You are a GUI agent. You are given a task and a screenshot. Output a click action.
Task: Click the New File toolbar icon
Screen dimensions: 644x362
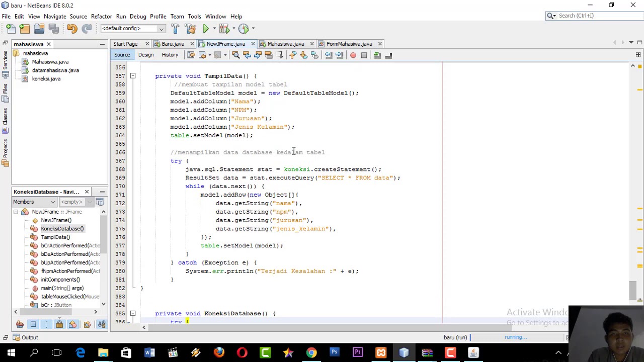click(11, 29)
